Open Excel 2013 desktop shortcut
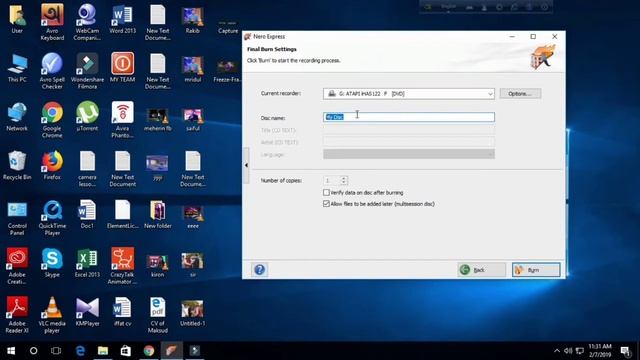This screenshot has height=360, width=640. (87, 262)
